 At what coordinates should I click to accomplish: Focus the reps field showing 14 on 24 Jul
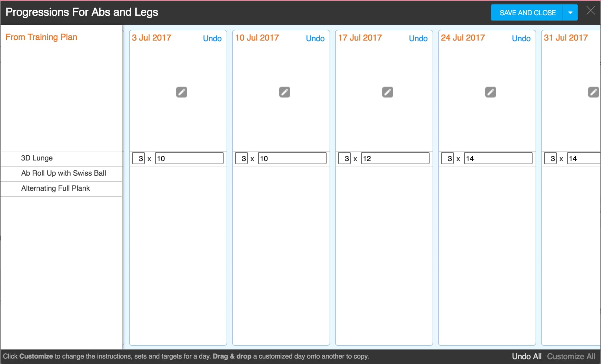click(498, 158)
